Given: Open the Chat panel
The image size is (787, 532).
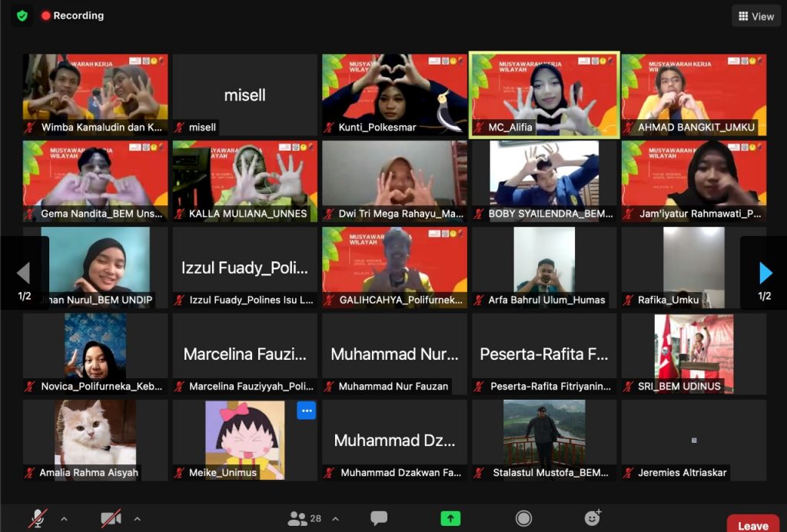Looking at the screenshot, I should point(379,519).
